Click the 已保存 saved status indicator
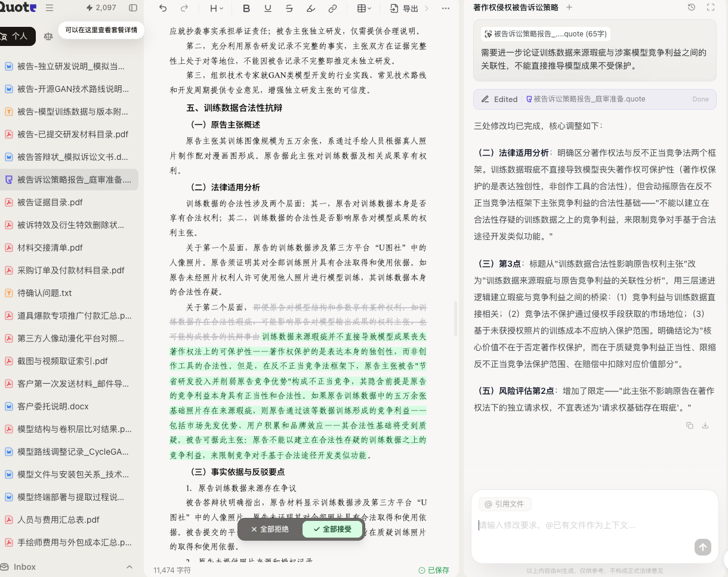728x577 pixels. (x=434, y=570)
